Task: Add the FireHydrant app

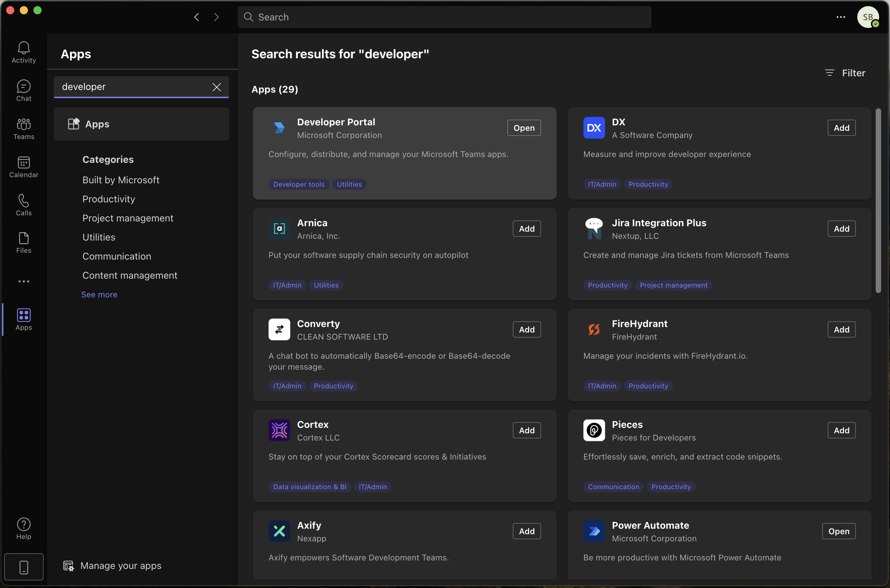Action: click(842, 330)
